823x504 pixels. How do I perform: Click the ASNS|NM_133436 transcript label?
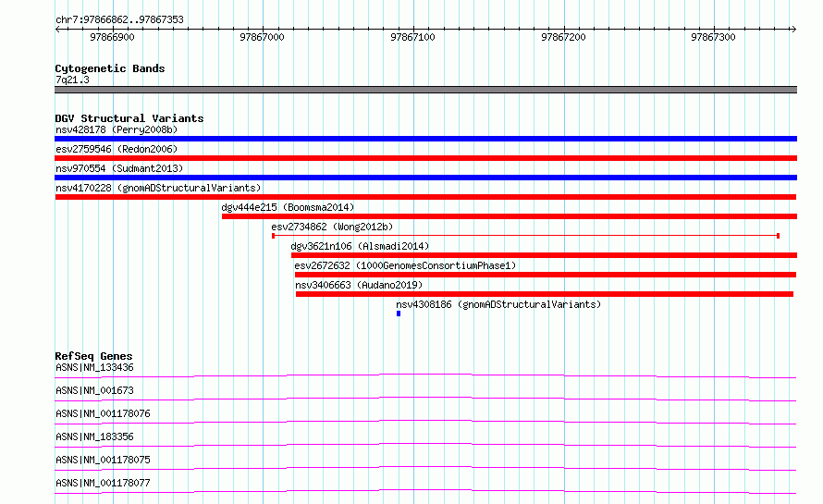pyautogui.click(x=95, y=367)
